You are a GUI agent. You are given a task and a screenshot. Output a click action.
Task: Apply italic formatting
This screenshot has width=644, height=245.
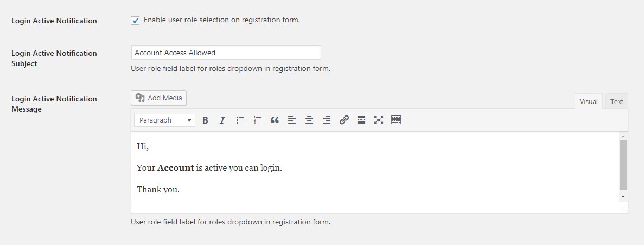tap(222, 120)
